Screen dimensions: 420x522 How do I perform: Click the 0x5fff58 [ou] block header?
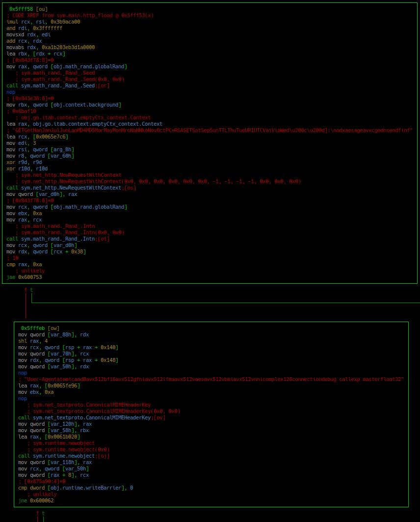point(28,9)
